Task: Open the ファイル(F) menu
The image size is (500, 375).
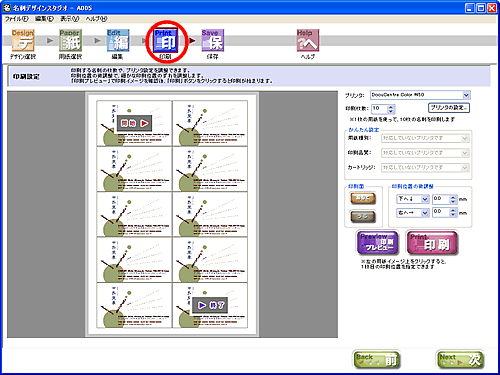Action: (x=17, y=19)
